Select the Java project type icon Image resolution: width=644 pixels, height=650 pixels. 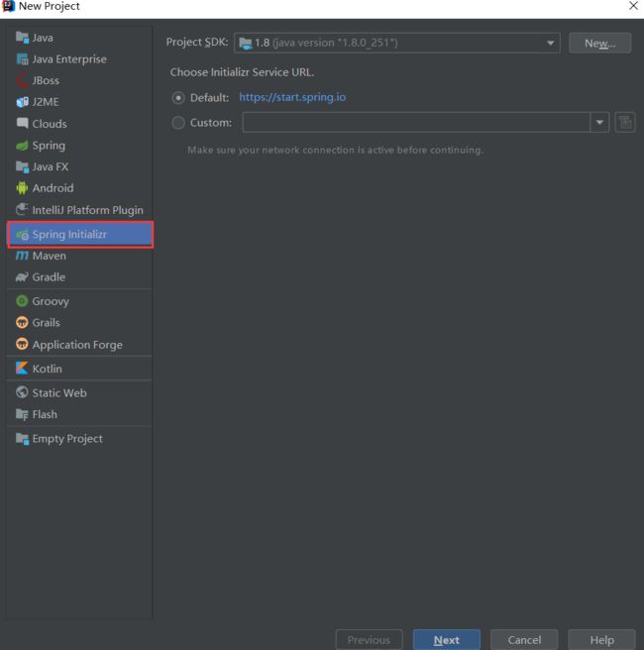(22, 38)
